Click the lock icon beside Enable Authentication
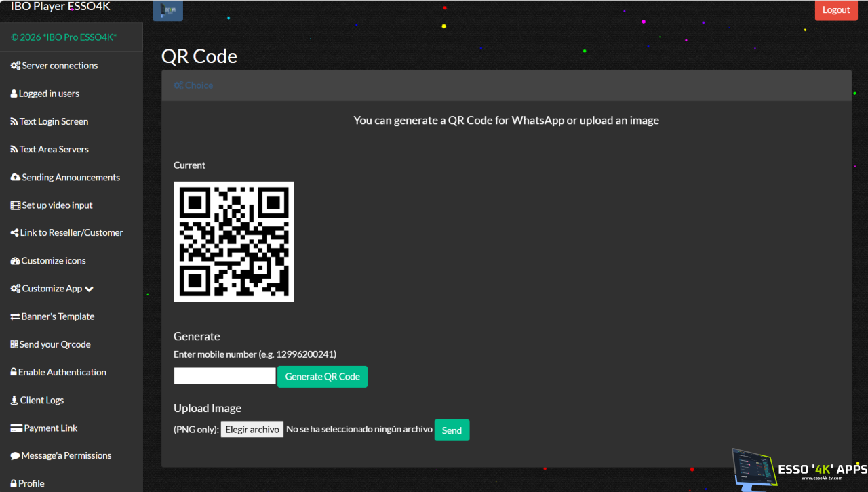The image size is (868, 492). (14, 372)
